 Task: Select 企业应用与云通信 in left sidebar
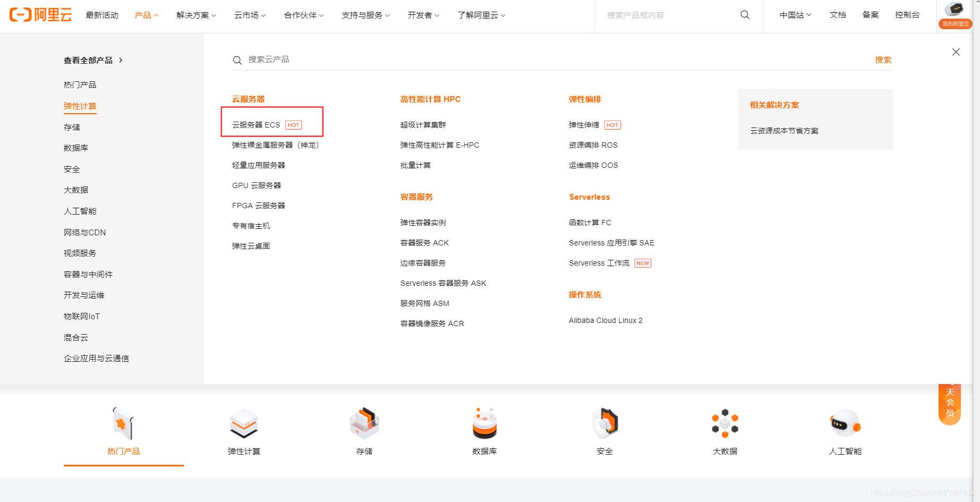[96, 358]
